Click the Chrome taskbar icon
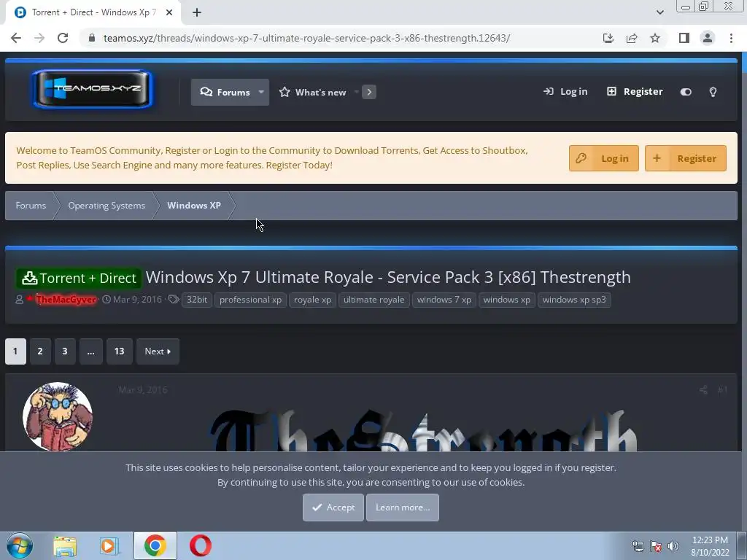 click(x=155, y=545)
